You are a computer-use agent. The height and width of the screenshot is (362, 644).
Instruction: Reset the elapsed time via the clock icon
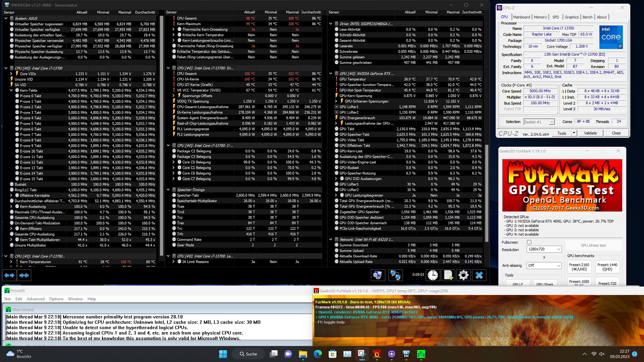click(x=433, y=275)
